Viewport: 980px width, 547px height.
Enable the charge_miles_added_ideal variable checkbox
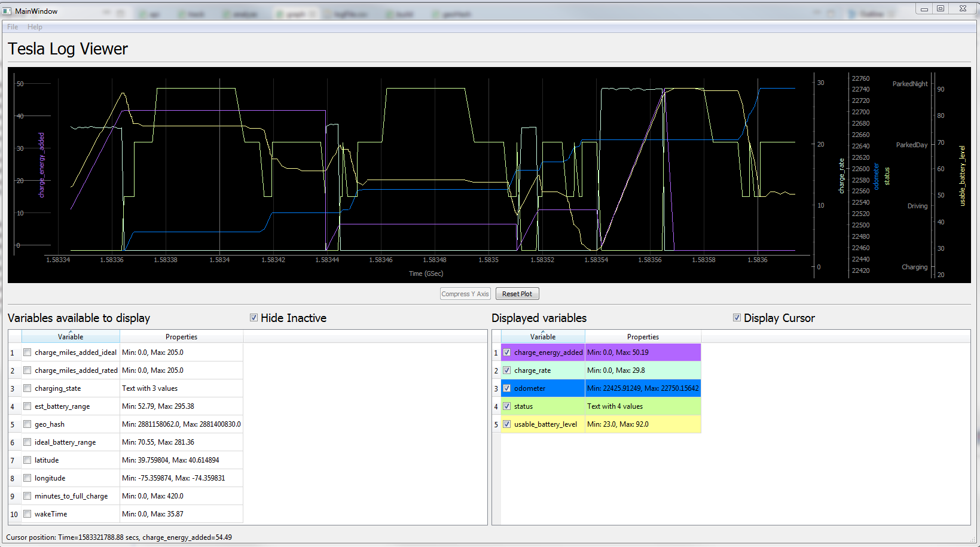click(28, 352)
